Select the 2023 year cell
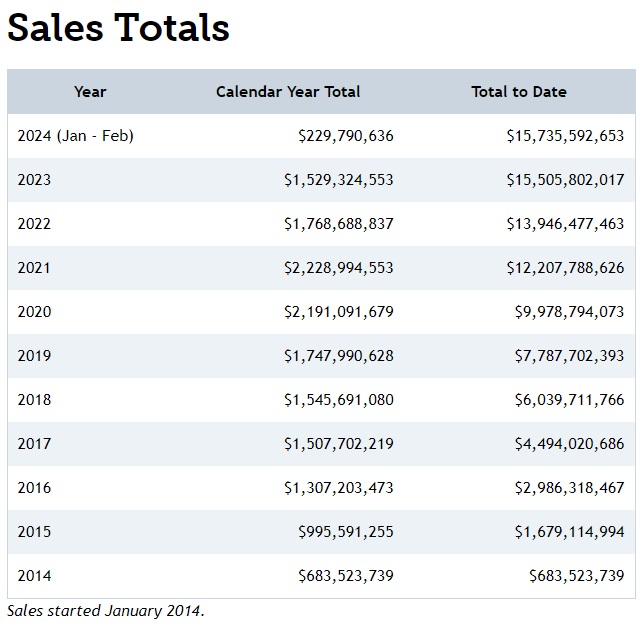Image resolution: width=641 pixels, height=623 pixels. pyautogui.click(x=34, y=180)
